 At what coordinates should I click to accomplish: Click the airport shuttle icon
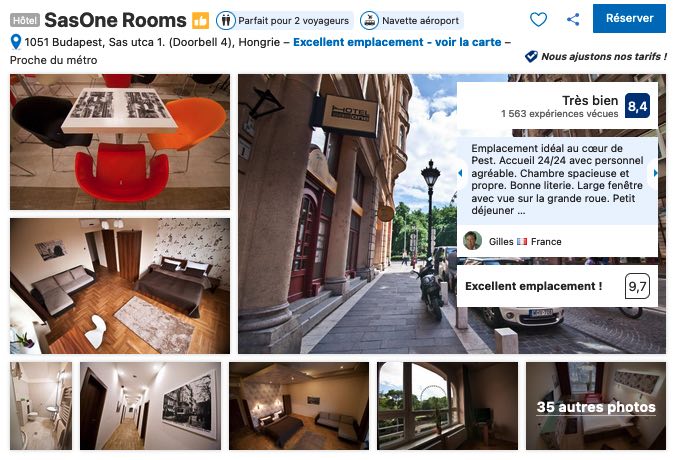(x=370, y=20)
